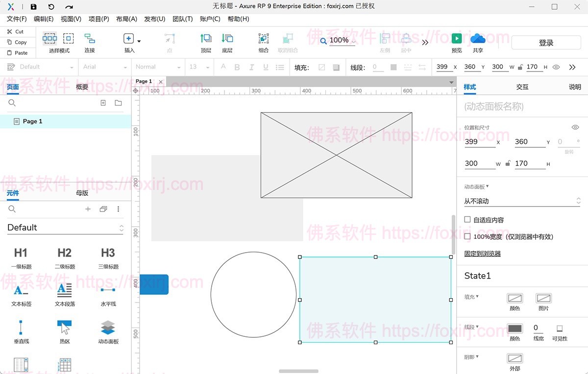The image size is (588, 374).
Task: Click the Preview (预览) play icon
Action: (456, 39)
